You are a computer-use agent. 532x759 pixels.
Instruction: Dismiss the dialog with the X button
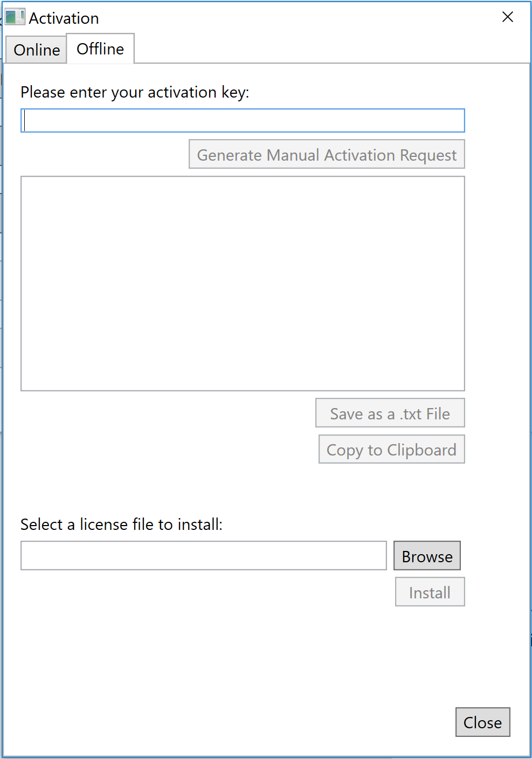pyautogui.click(x=507, y=17)
